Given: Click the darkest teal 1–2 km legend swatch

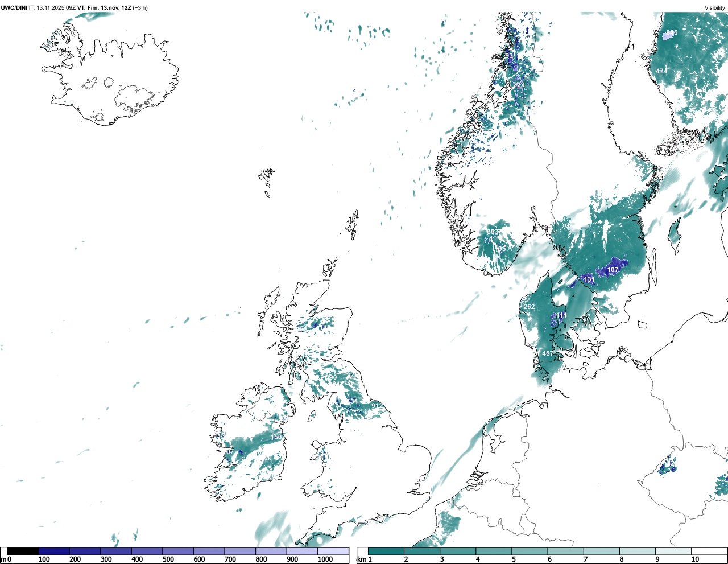Looking at the screenshot, I should (386, 551).
